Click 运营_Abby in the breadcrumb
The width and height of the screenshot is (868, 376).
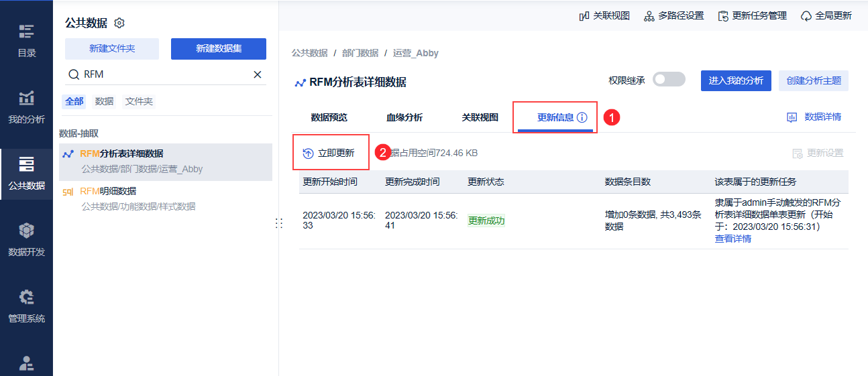(415, 53)
